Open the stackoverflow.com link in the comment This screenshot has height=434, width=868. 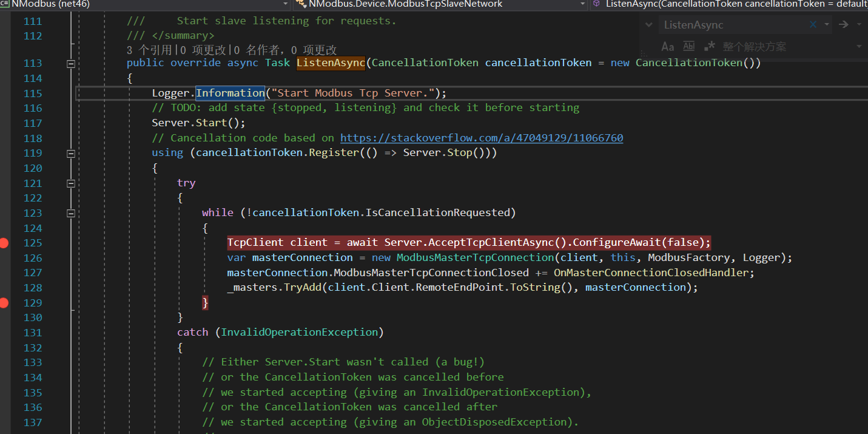[x=482, y=138]
